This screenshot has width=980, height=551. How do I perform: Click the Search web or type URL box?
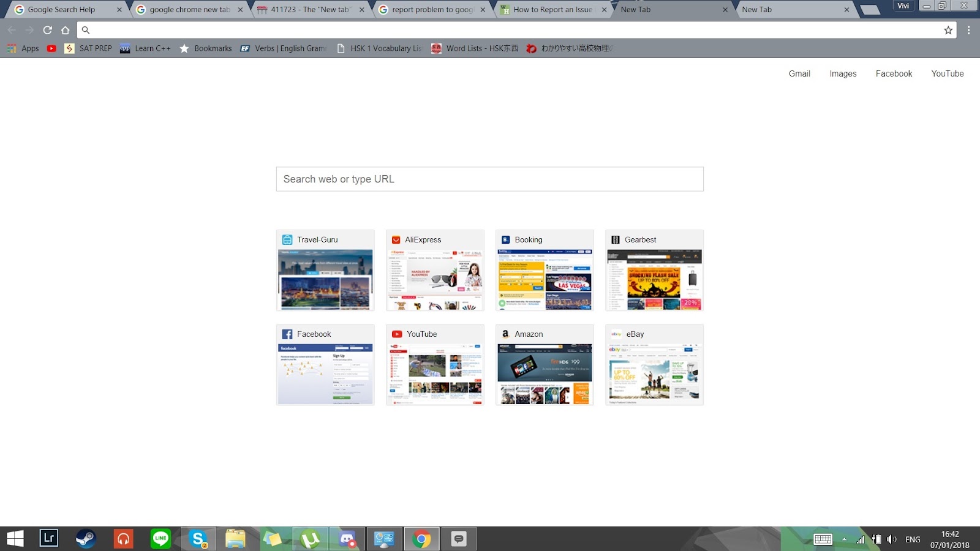(490, 179)
